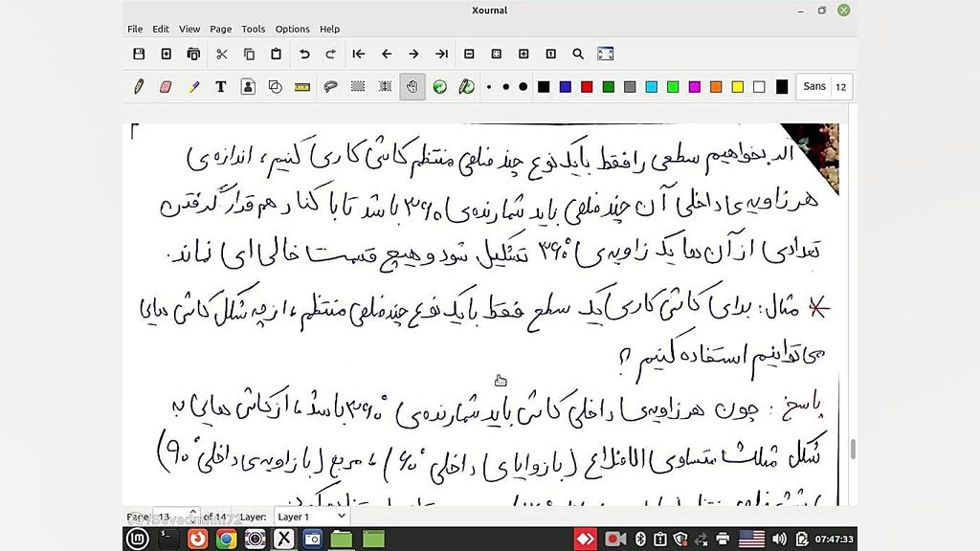Reset zoom to normal size (1)

[x=550, y=54]
